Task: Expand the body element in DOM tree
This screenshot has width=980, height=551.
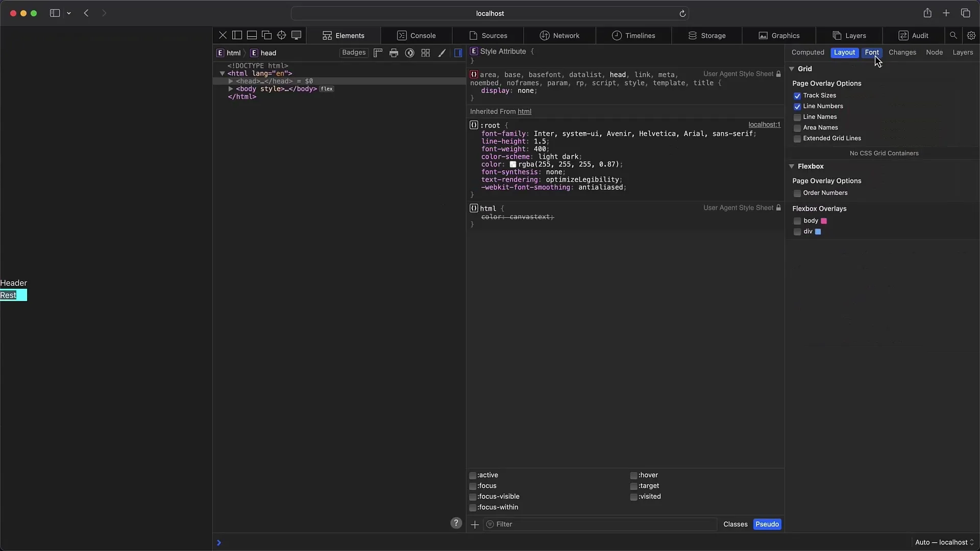Action: click(x=231, y=89)
